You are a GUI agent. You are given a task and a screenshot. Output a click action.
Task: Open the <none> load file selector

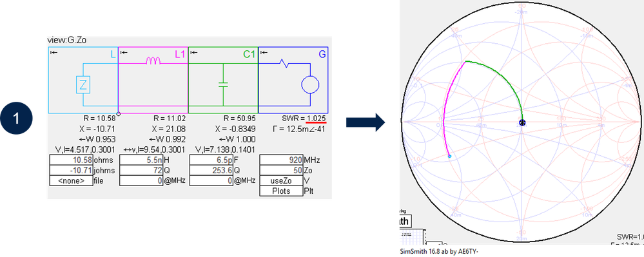[x=71, y=180]
